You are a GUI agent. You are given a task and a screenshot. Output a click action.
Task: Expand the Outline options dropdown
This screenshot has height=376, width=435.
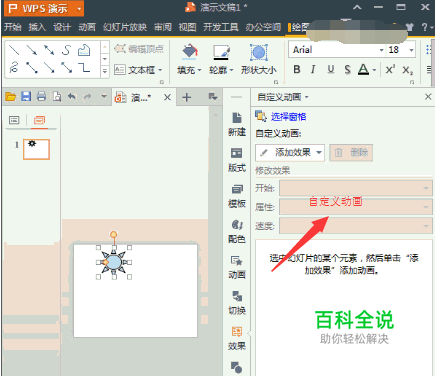231,70
